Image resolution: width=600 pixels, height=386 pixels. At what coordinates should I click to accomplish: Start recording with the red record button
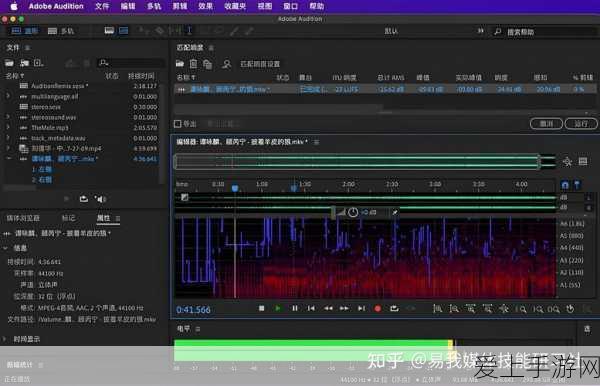(378, 308)
